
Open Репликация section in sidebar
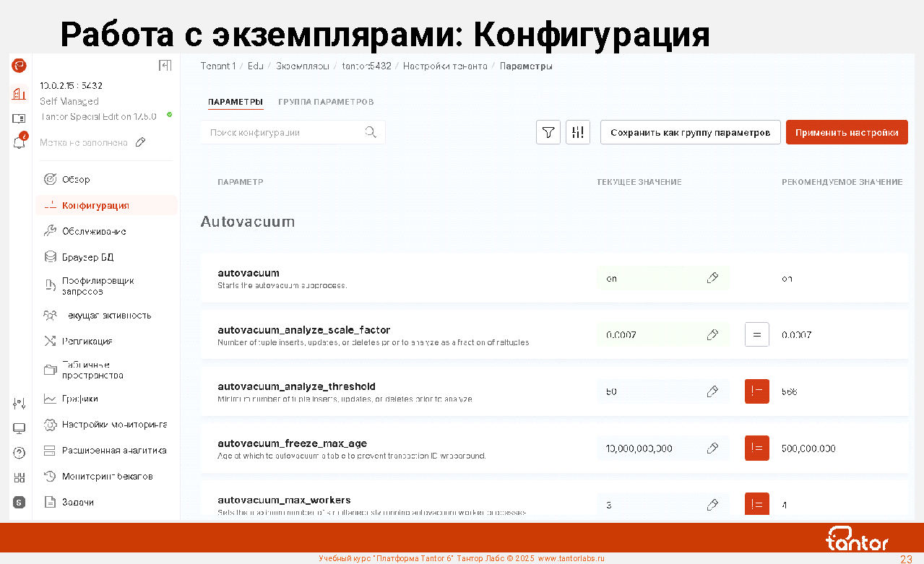[x=87, y=341]
